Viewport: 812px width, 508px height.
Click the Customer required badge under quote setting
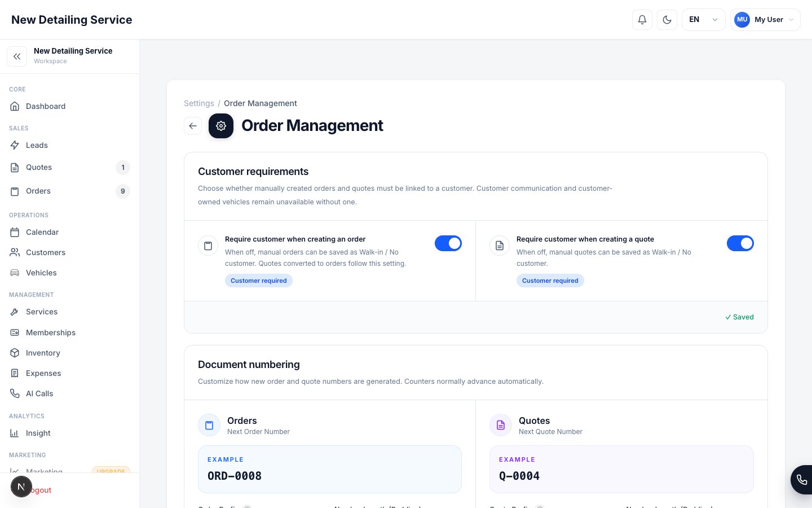(x=550, y=281)
